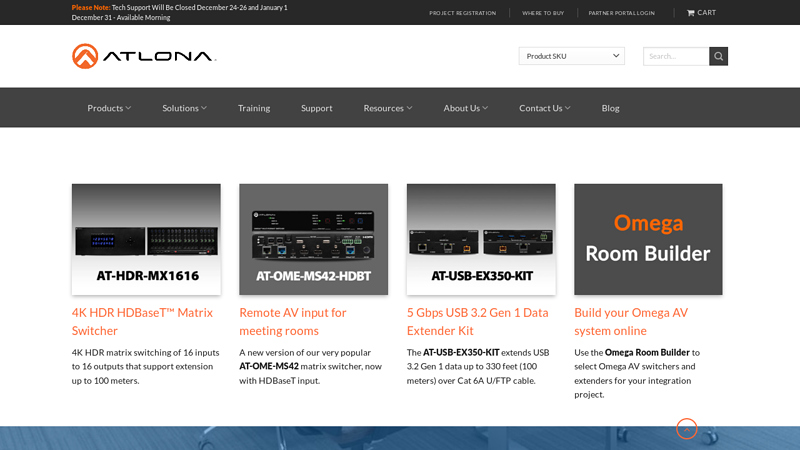Click bold Omega Room Builder text
800x450 pixels.
647,352
